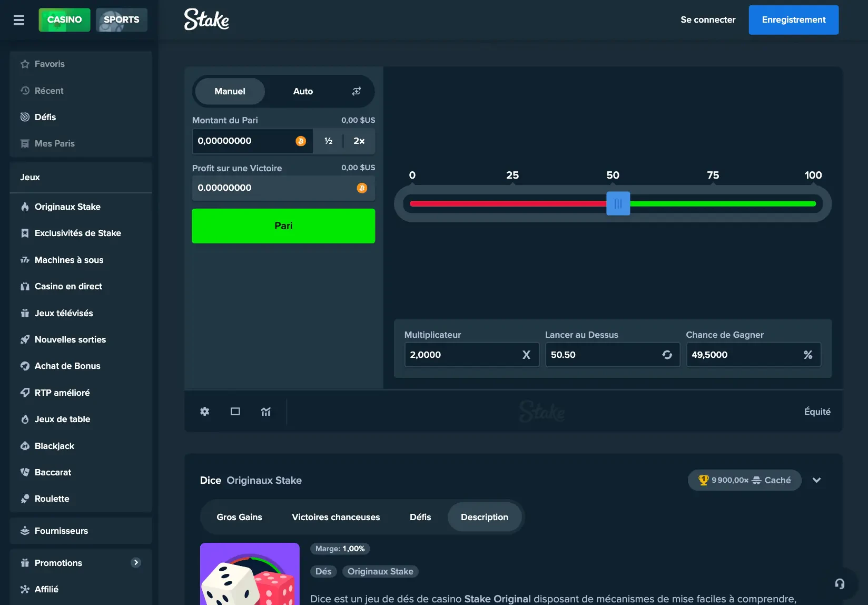The image size is (868, 605).
Task: Open the hamburger menu icon
Action: click(x=19, y=20)
